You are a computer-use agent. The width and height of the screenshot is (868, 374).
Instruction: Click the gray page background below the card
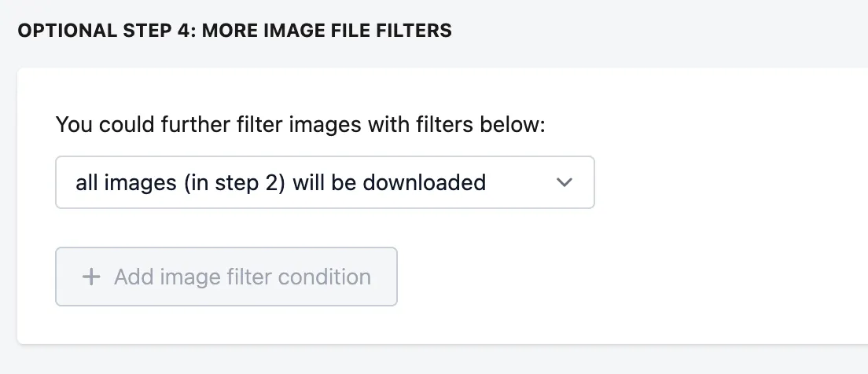[x=434, y=361]
